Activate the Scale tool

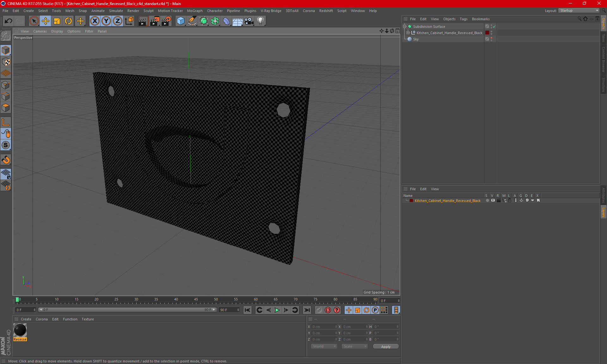point(57,21)
